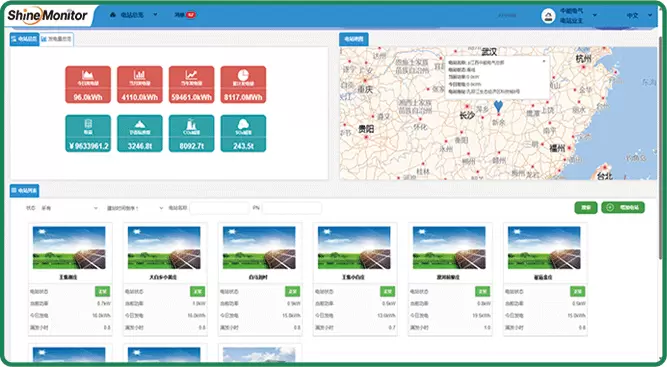Click the SO2 cloud icon above 243.5t

[243, 124]
